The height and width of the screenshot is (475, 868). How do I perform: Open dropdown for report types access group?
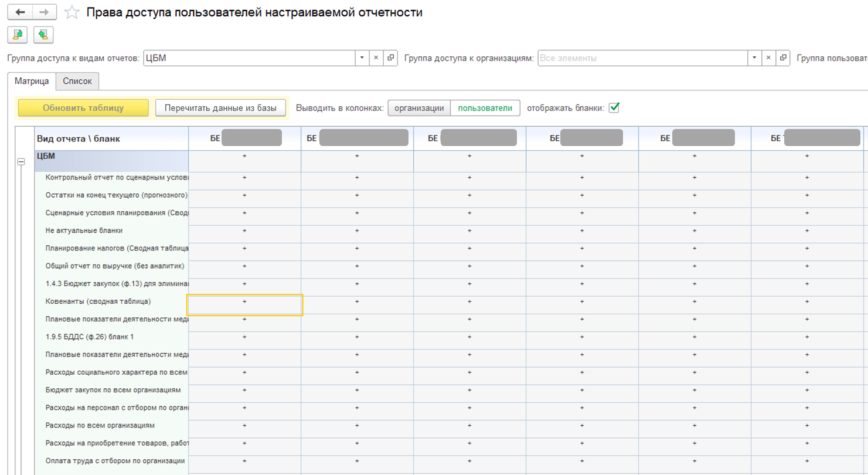pos(362,58)
